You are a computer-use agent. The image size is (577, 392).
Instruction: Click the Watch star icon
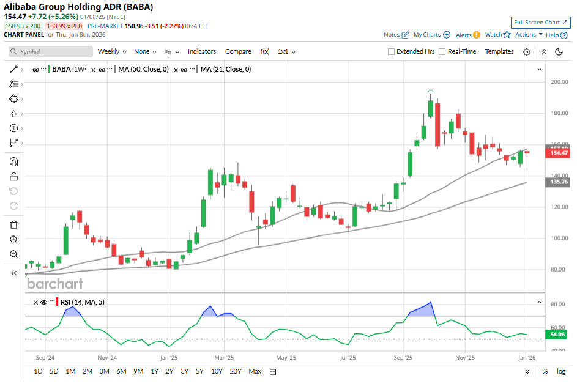(507, 35)
